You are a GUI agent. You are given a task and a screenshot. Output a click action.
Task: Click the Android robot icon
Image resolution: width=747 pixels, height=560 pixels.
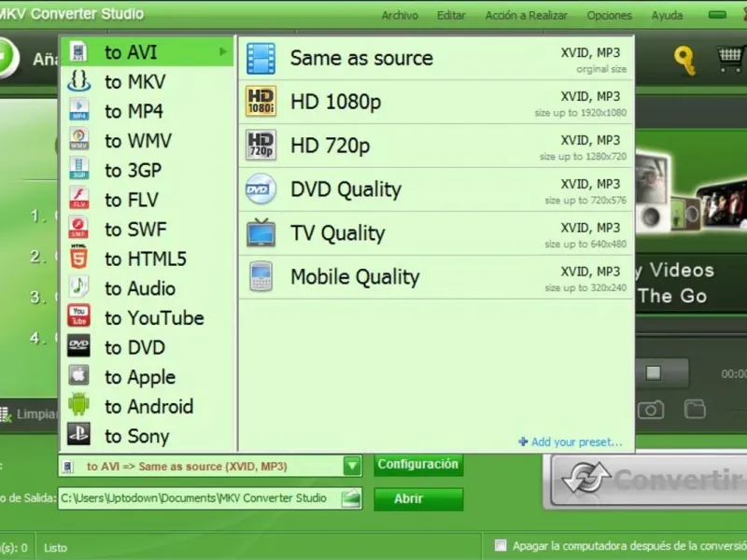tap(78, 406)
